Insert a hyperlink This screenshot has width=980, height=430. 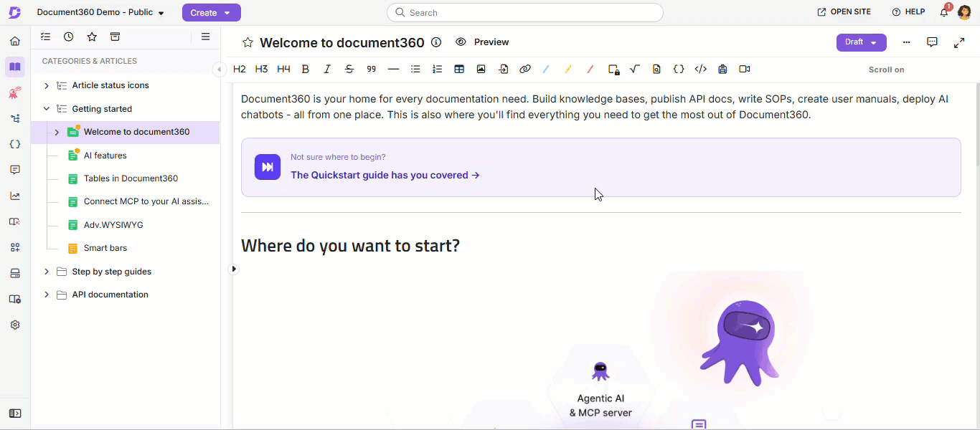(525, 70)
